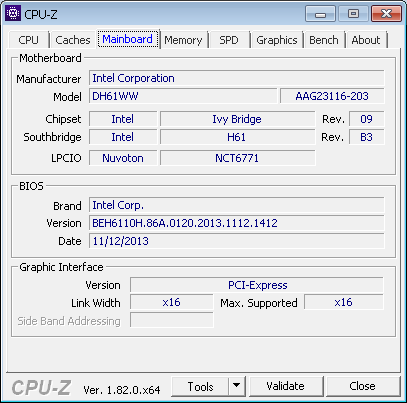Click the Southbridge H61 field

(237, 137)
